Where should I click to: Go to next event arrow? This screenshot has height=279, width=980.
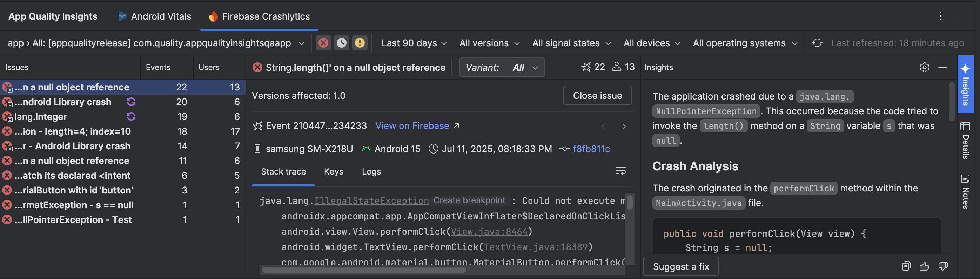tap(624, 126)
